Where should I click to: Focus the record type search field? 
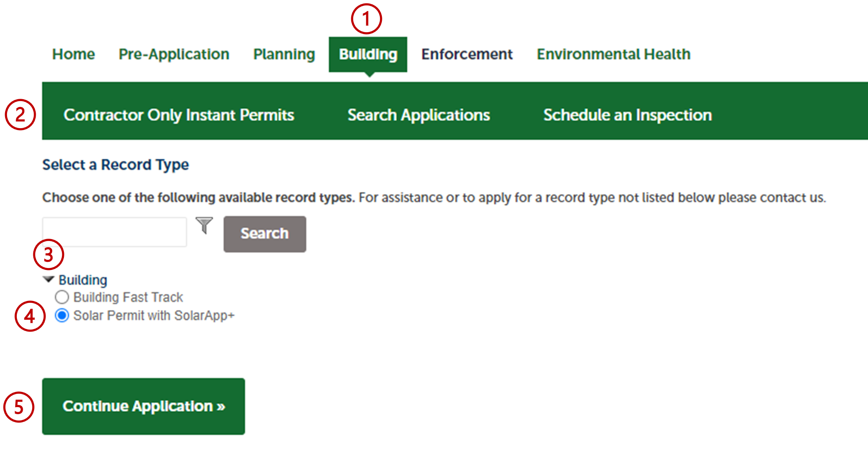[x=114, y=232]
